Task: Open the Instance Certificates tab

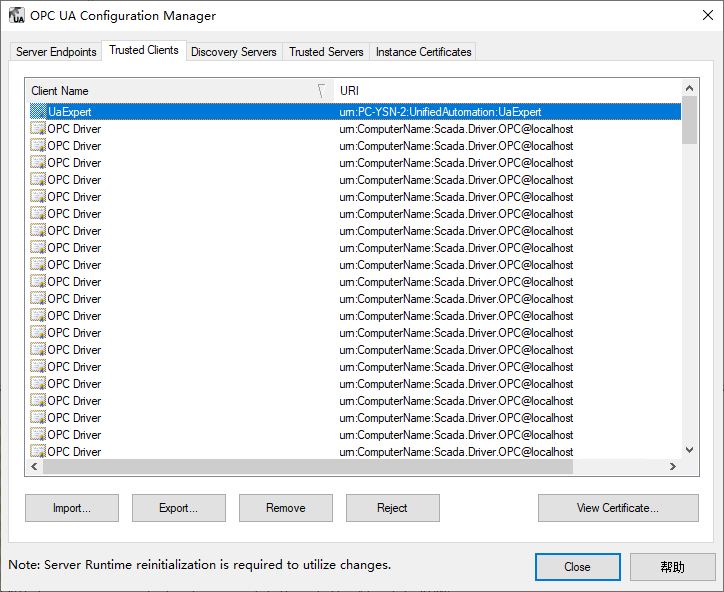Action: click(423, 52)
